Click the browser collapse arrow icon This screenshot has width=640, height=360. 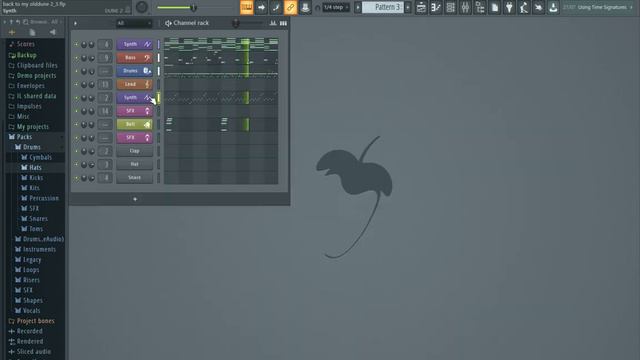click(5, 22)
